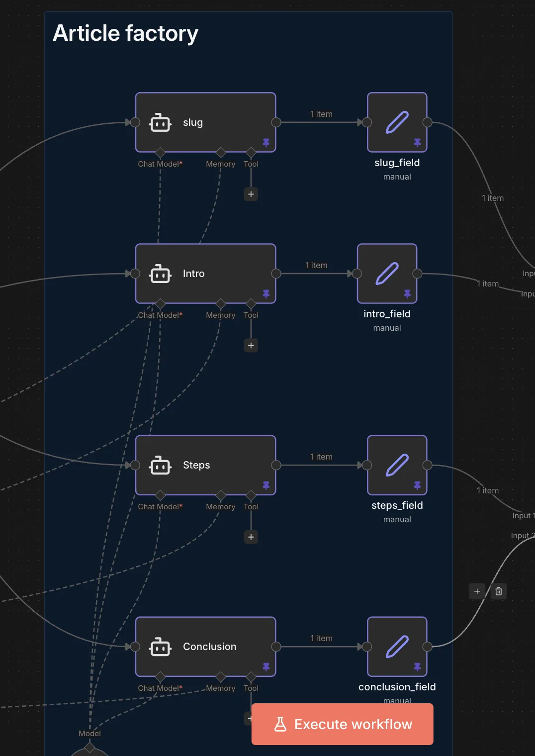Click the pin icon on Intro node
This screenshot has height=756, width=535.
click(266, 294)
